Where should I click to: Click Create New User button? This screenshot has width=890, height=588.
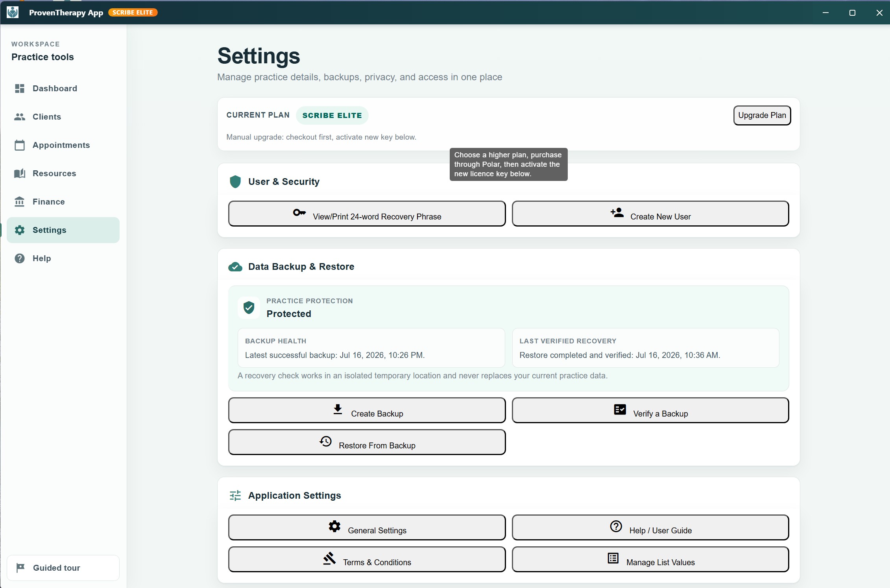point(650,214)
